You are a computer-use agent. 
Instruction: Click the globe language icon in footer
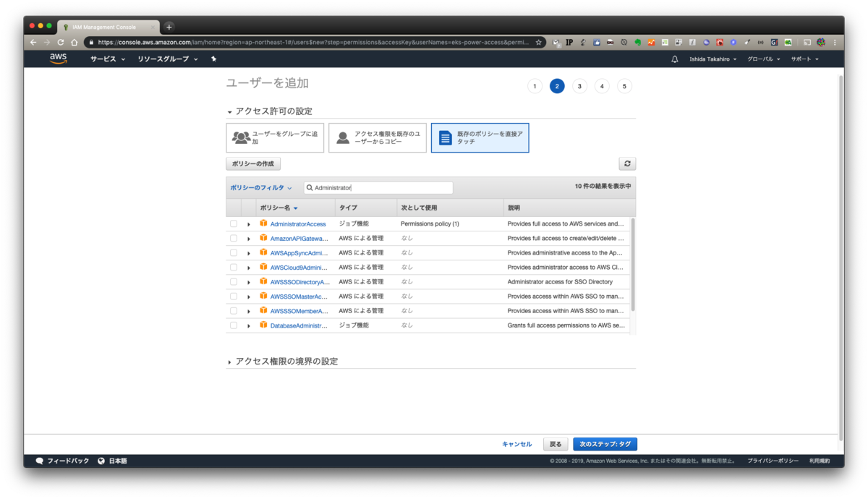coord(101,461)
